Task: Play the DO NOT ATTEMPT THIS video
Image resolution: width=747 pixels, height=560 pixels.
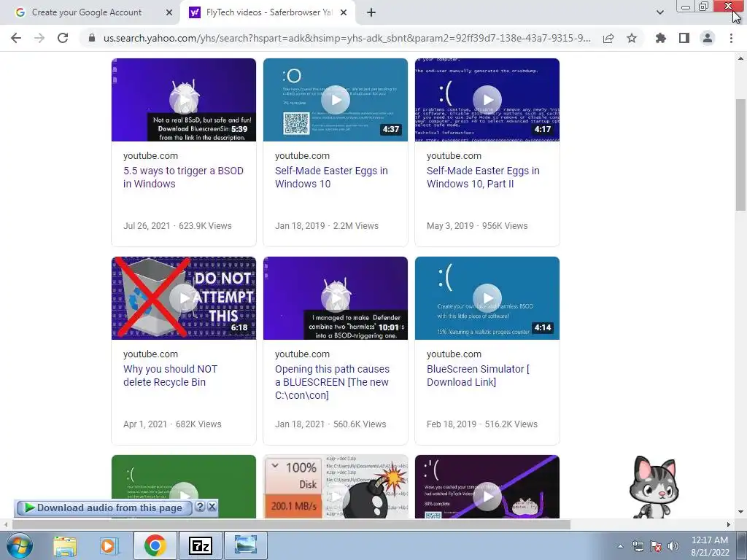Action: 183,298
